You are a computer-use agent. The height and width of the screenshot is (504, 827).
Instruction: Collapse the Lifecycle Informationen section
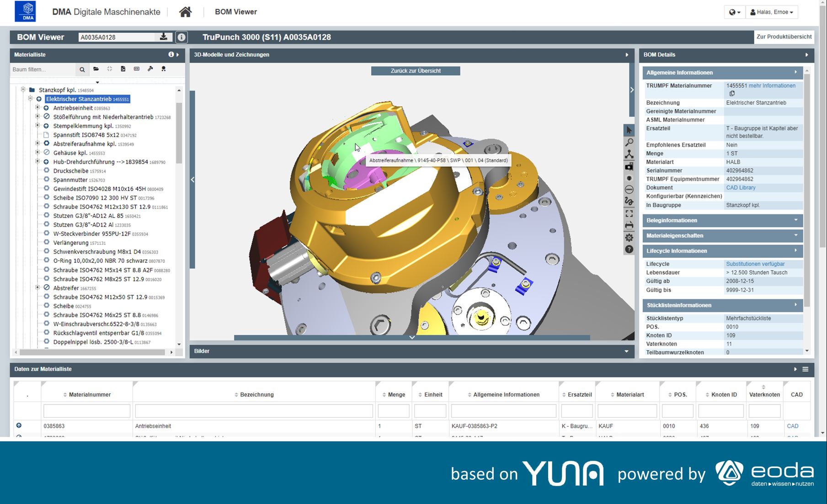pos(795,250)
